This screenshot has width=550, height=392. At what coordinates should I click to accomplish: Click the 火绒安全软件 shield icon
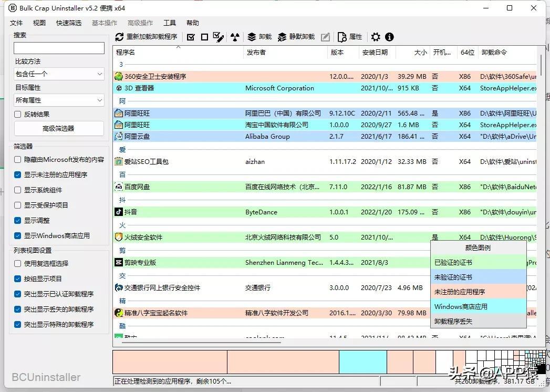pyautogui.click(x=119, y=237)
